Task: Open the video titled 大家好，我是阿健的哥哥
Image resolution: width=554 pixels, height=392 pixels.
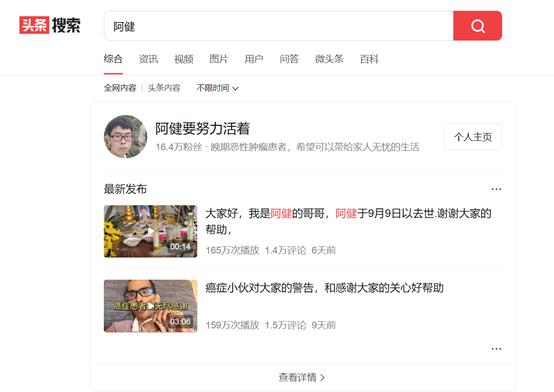Action: tap(348, 222)
